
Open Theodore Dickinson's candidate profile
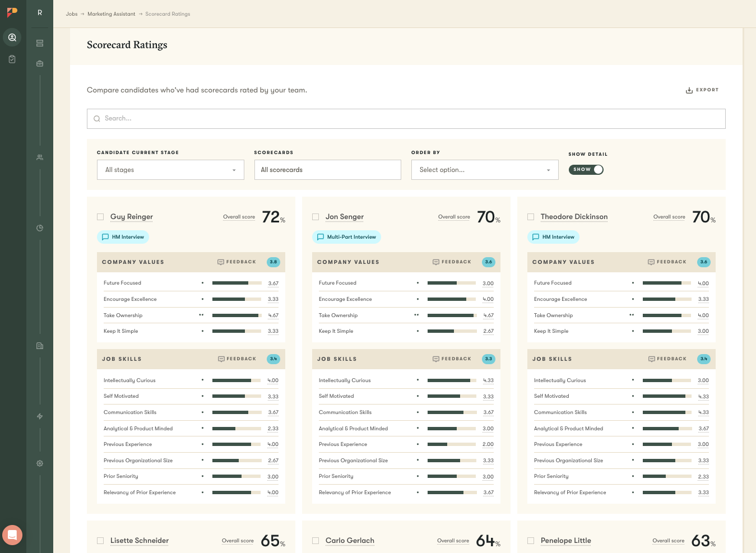pos(574,217)
